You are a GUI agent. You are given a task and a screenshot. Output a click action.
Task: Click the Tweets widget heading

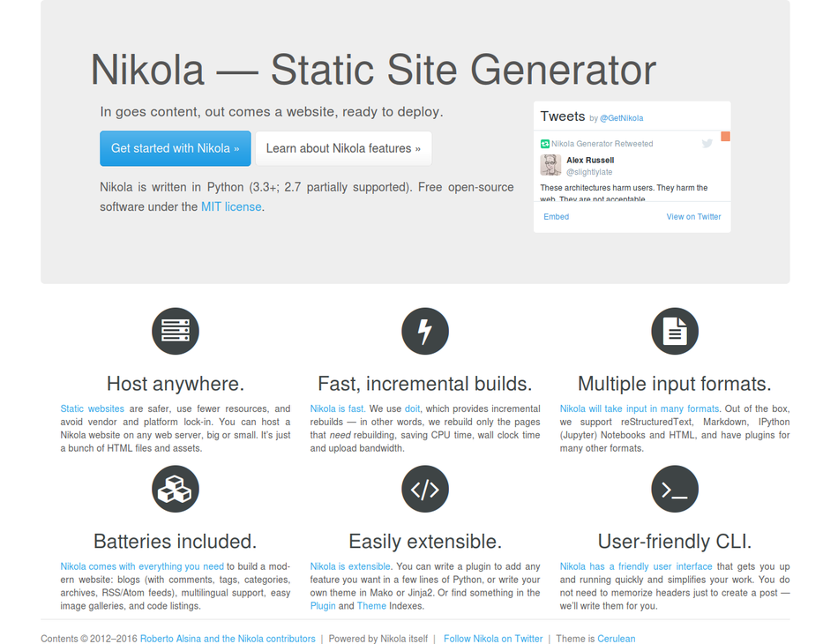pos(563,116)
